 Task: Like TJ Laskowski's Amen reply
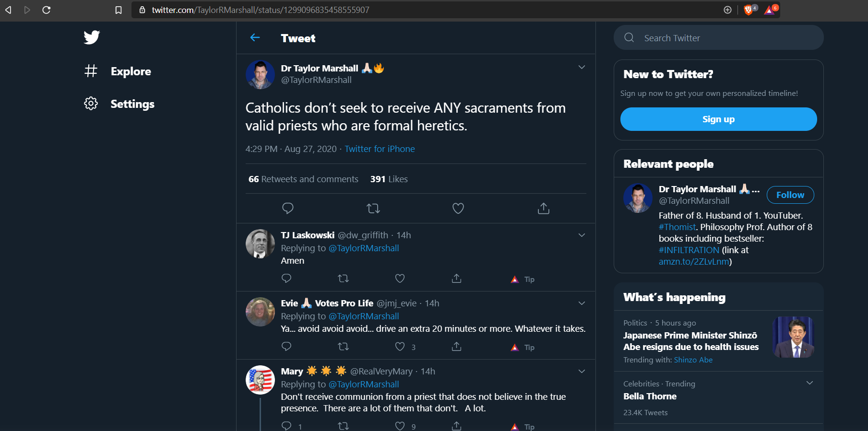pyautogui.click(x=400, y=279)
